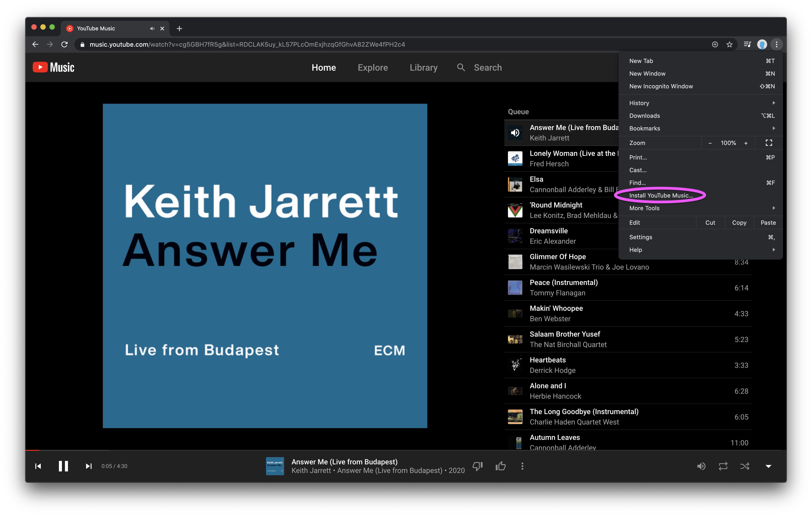Click the site lock icon in address bar
This screenshot has width=812, height=516.
[82, 44]
